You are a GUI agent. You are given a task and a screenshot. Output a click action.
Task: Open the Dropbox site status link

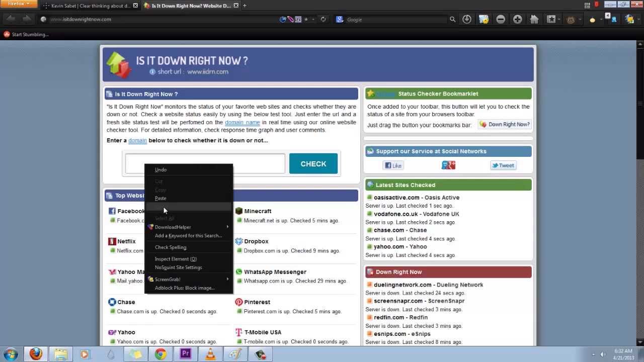256,241
